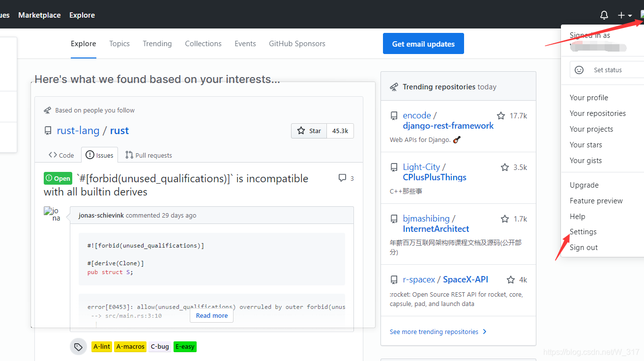Star the rust-lang/rust repository
Screen dimensions: 644x361
(309, 131)
